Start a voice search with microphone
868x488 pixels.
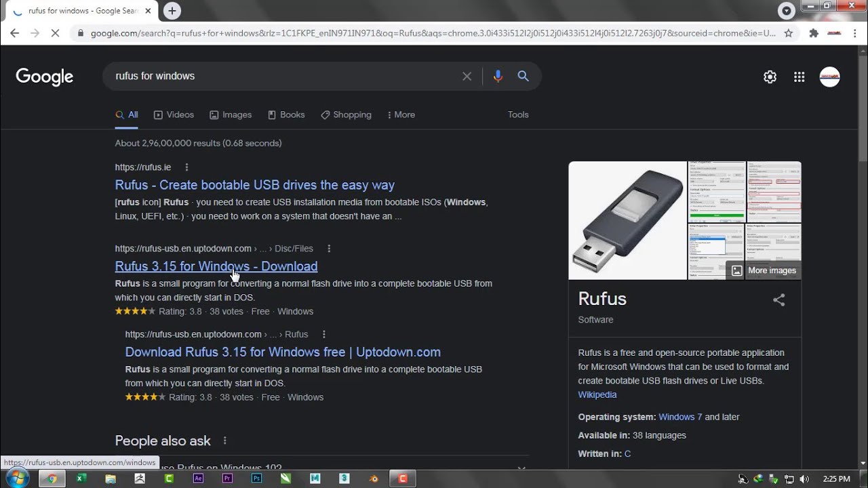[498, 76]
